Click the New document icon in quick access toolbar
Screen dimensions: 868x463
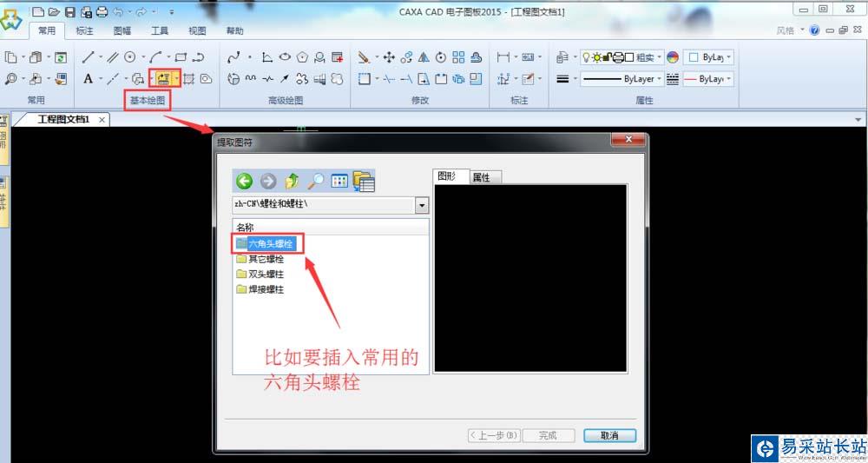coord(37,11)
